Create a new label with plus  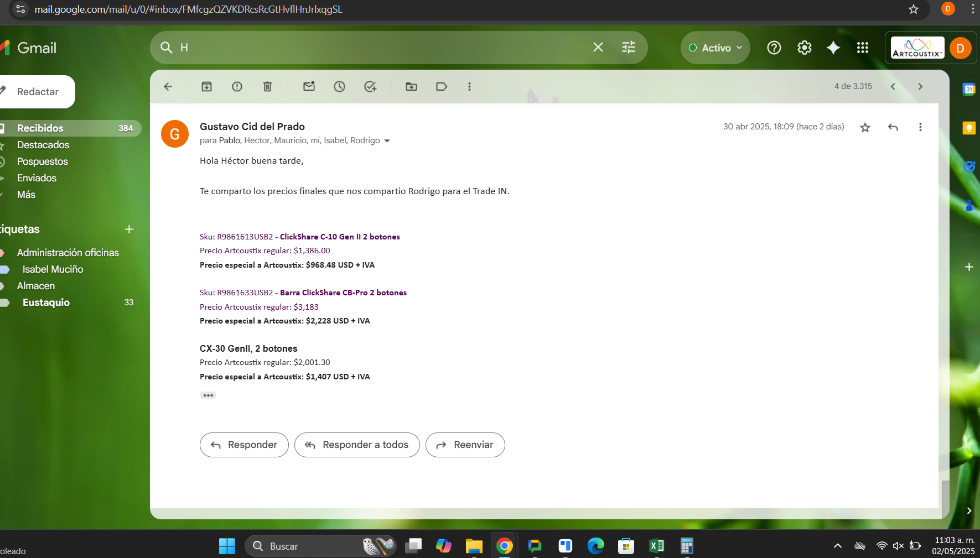(x=129, y=229)
